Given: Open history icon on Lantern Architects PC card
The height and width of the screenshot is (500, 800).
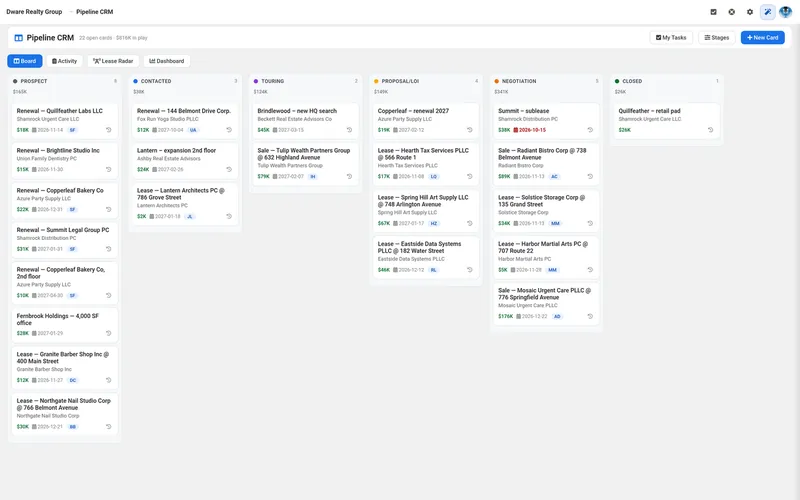Looking at the screenshot, I should [x=229, y=216].
